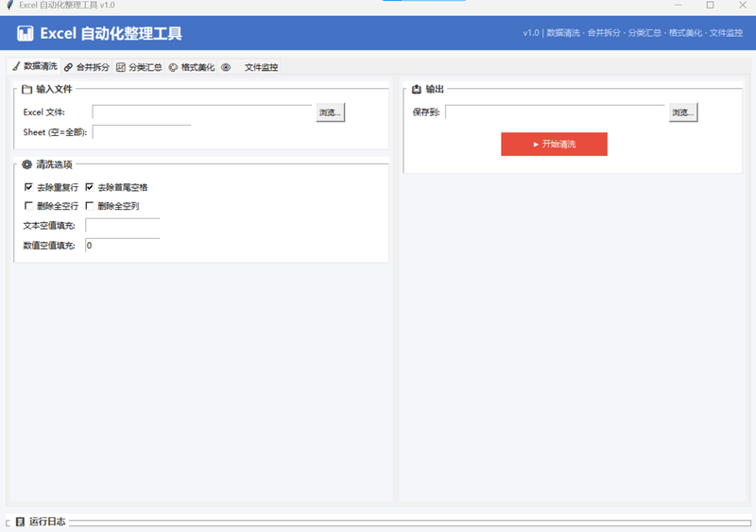Uncheck the 去除首尾空格 checkbox
Viewport: 756px width, 532px height.
pyautogui.click(x=89, y=187)
